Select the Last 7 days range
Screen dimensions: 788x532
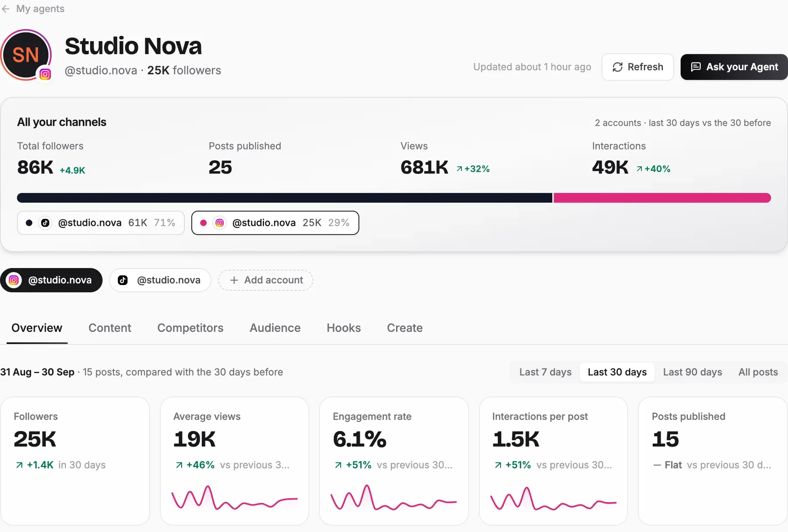point(545,372)
